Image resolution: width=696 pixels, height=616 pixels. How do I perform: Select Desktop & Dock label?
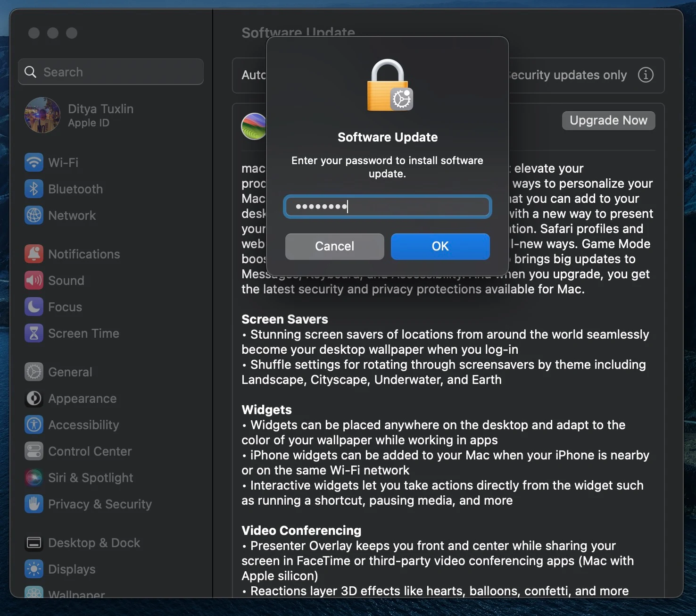coord(94,543)
